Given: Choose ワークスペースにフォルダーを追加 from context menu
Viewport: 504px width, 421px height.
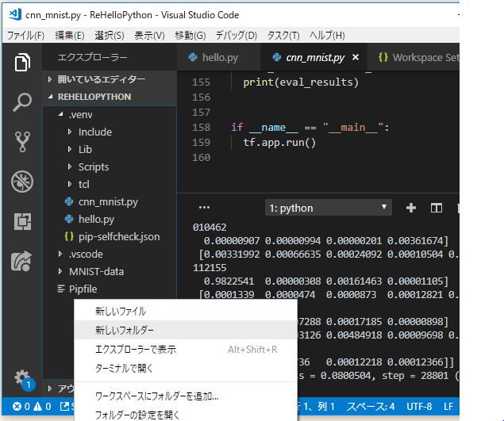Looking at the screenshot, I should [186, 396].
